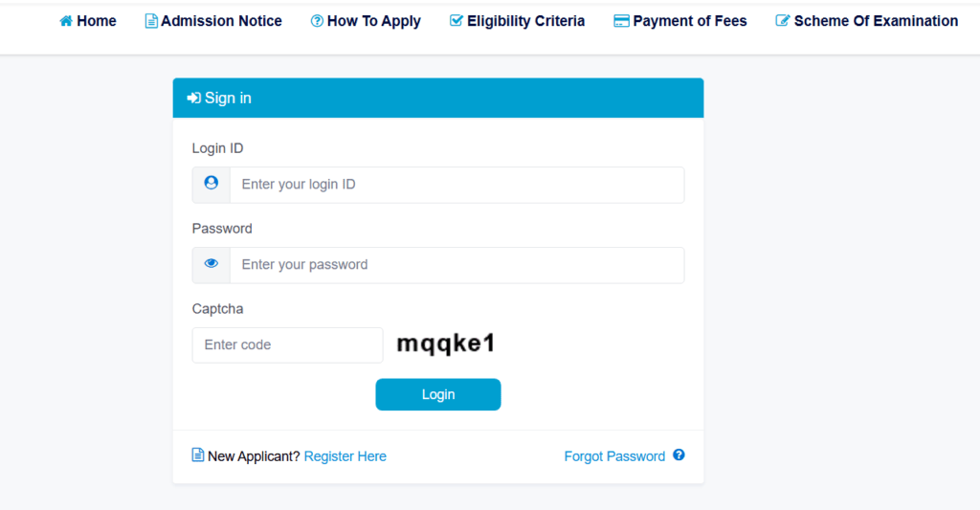The height and width of the screenshot is (510, 980).
Task: Click the Payment of Fees card icon
Action: coord(621,21)
